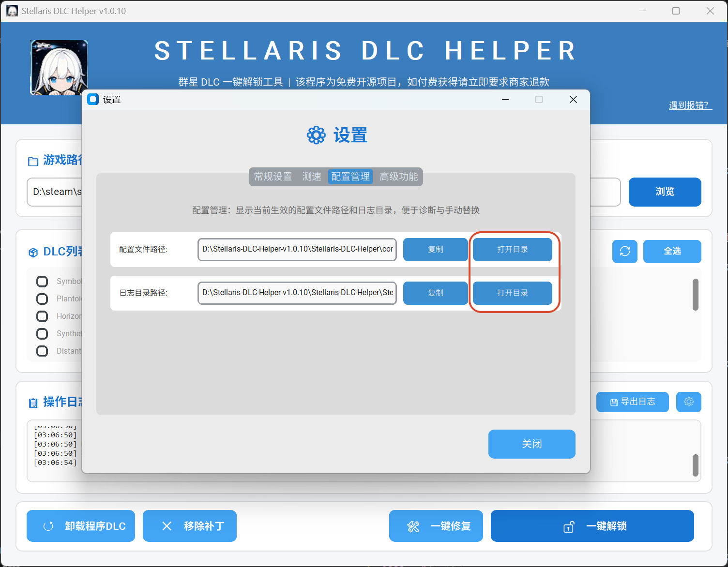Click the clipboard icon beside 操作日志

pyautogui.click(x=33, y=403)
